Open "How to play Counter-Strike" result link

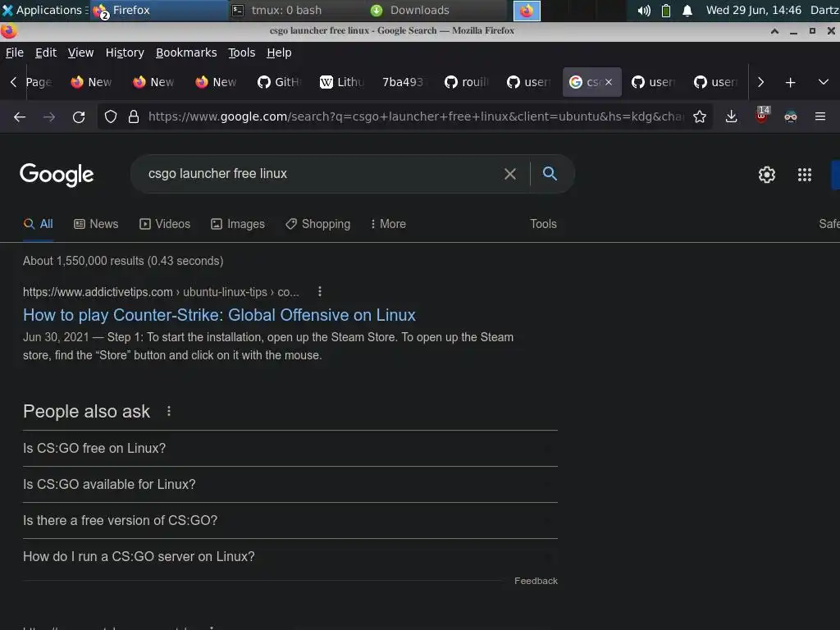(x=219, y=315)
